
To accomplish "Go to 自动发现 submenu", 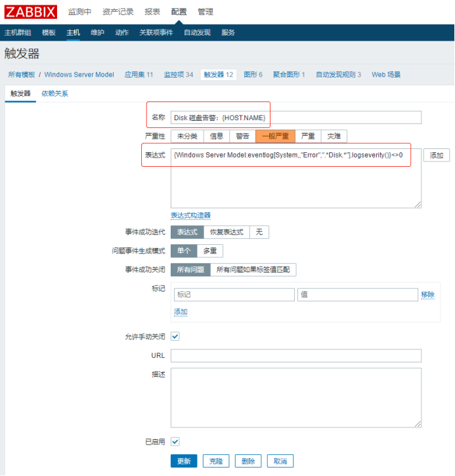I will tap(197, 32).
